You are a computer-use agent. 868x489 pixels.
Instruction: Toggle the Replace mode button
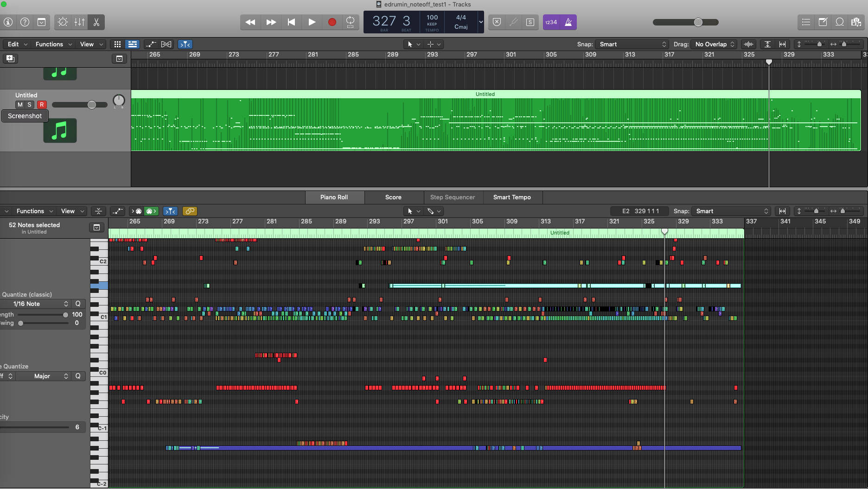pos(497,22)
